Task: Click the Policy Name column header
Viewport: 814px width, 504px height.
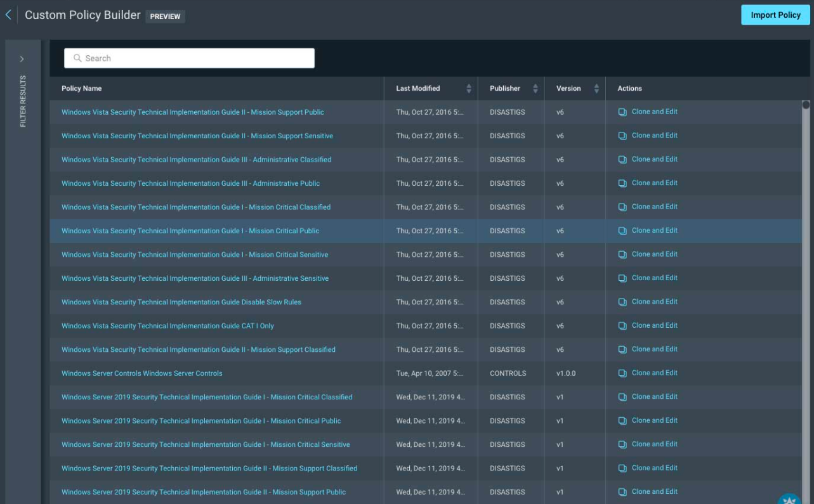Action: 82,89
